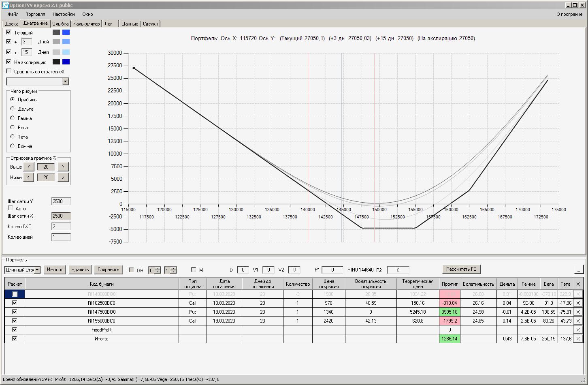Click the X icon in the Итого row

[x=578, y=338]
